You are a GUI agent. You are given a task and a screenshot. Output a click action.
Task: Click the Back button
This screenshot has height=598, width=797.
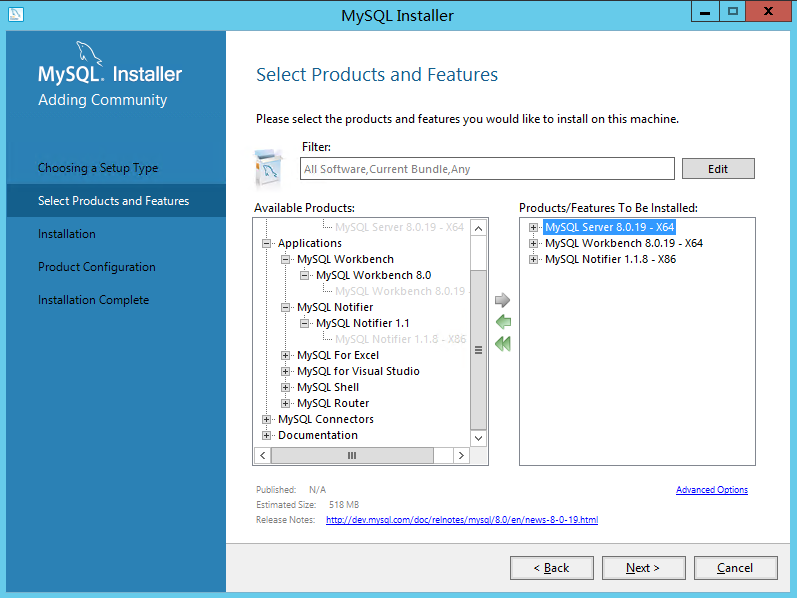[551, 568]
